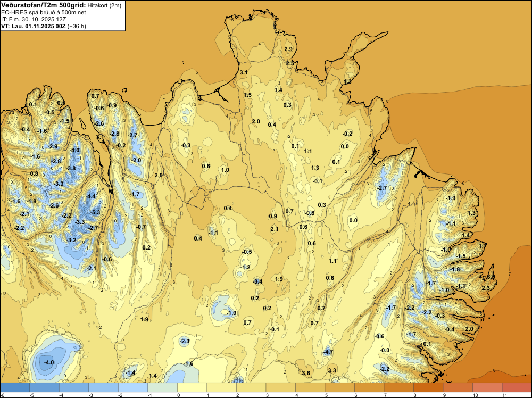Image resolution: width=532 pixels, height=398 pixels.
Task: Click the -1.2 temperature label
Action: coord(245,267)
